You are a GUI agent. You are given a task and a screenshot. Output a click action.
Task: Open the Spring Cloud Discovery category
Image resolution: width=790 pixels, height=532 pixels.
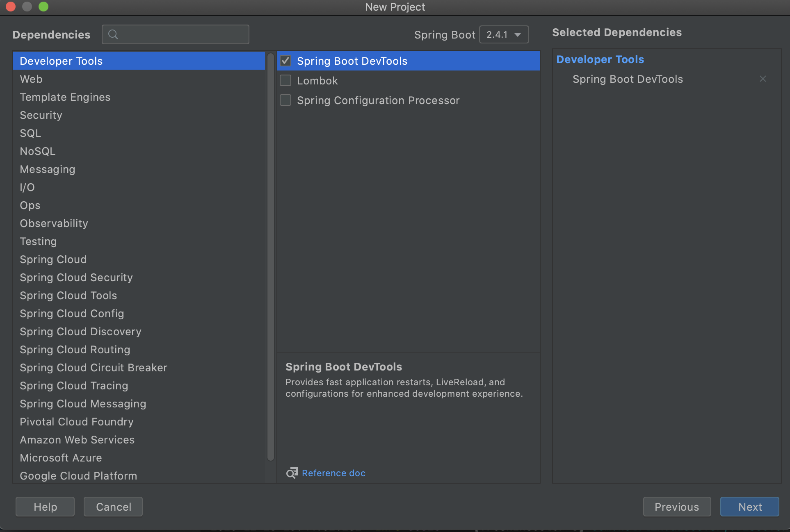click(80, 332)
